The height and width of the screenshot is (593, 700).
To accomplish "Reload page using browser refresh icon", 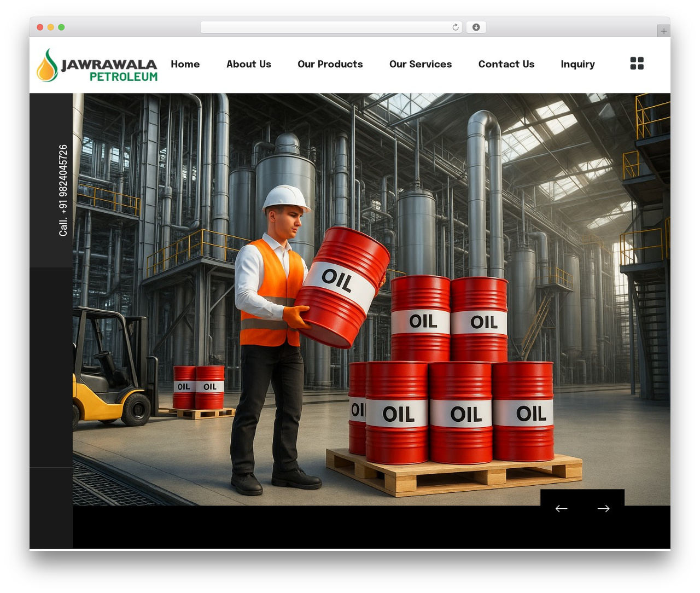I will coord(456,27).
